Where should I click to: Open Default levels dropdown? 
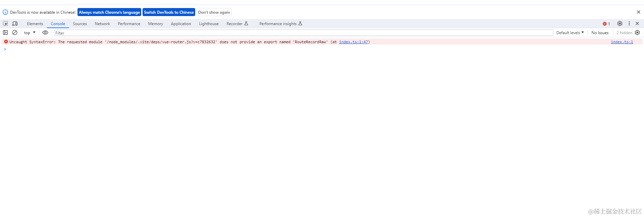[570, 32]
